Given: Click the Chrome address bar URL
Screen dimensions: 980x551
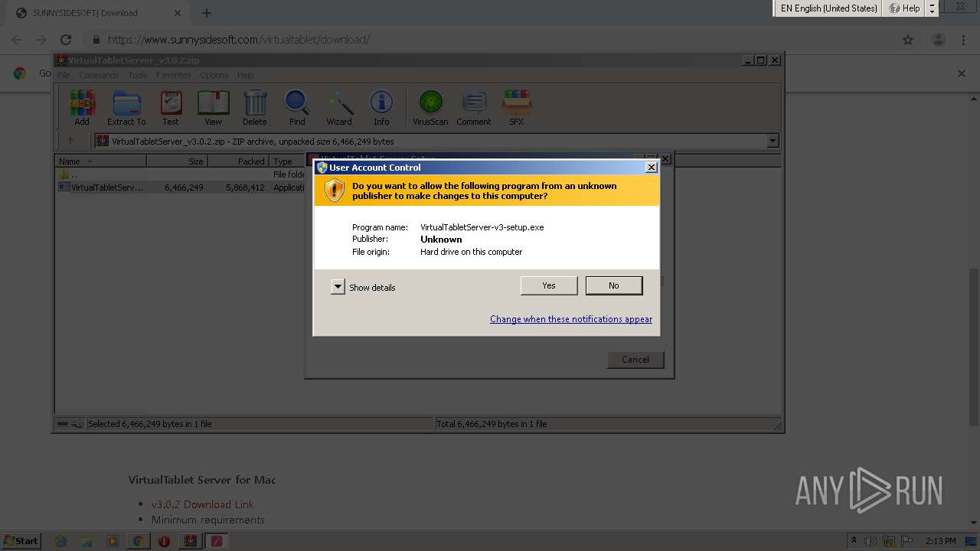Looking at the screenshot, I should pos(239,40).
